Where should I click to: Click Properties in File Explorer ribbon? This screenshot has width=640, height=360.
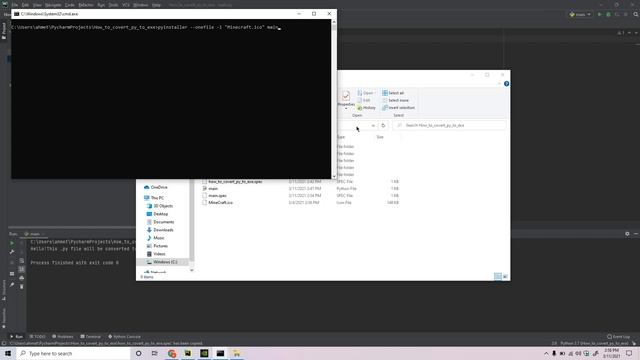(346, 99)
